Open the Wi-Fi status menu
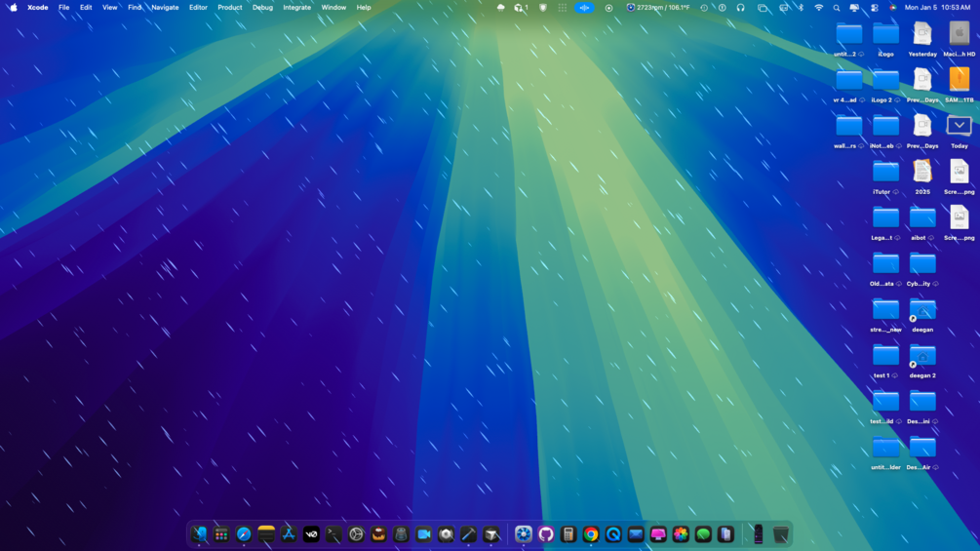The height and width of the screenshot is (551, 980). coord(819,8)
